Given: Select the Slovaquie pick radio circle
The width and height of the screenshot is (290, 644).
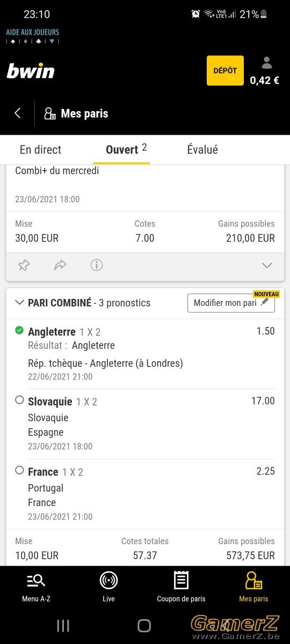Looking at the screenshot, I should coord(20,400).
